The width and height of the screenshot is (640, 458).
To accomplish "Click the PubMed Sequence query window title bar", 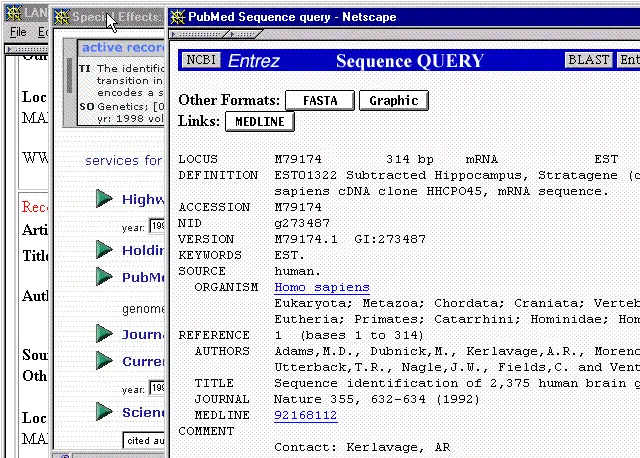I will tap(404, 17).
